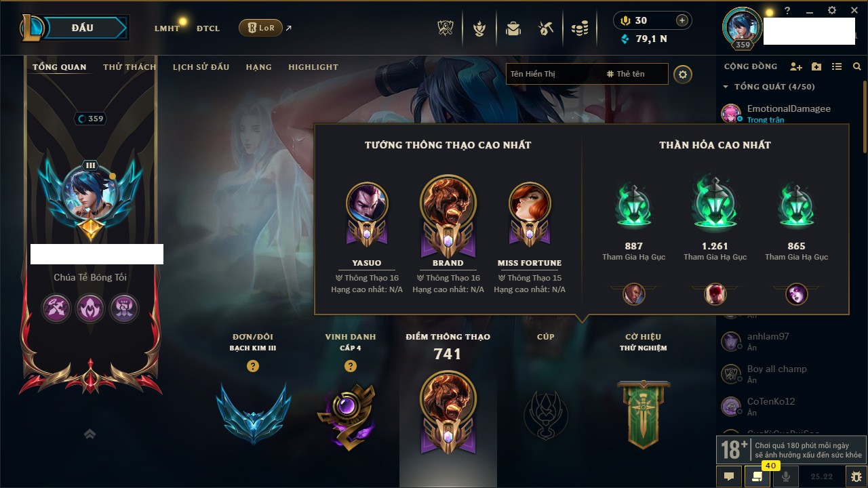Switch to the Thử Thách tab

coord(130,67)
